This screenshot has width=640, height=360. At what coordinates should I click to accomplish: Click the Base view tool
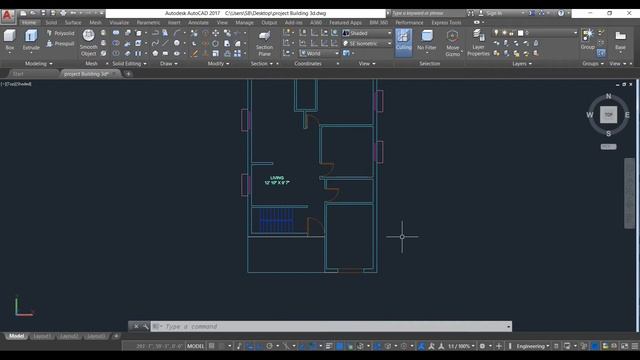[620, 40]
